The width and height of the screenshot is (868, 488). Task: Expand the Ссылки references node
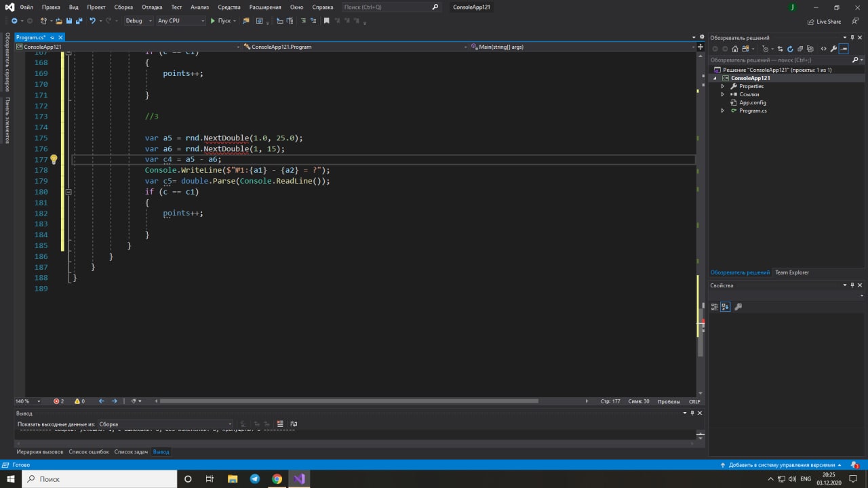(x=722, y=94)
